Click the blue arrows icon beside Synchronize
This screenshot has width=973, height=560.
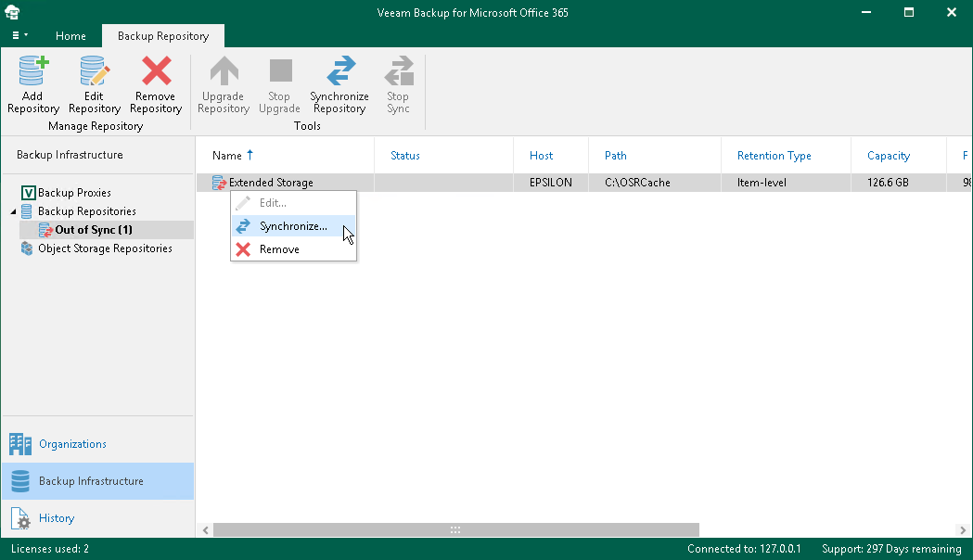(243, 226)
